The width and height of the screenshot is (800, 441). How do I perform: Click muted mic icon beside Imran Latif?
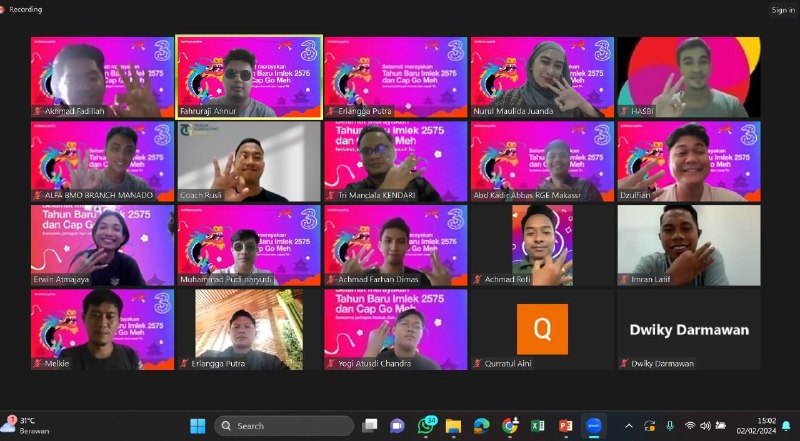tap(624, 280)
